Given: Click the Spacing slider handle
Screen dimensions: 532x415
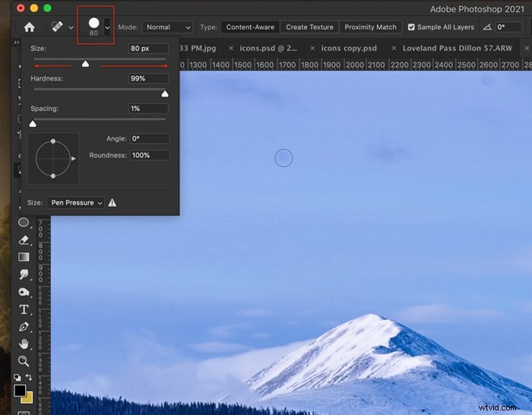Looking at the screenshot, I should pos(33,124).
